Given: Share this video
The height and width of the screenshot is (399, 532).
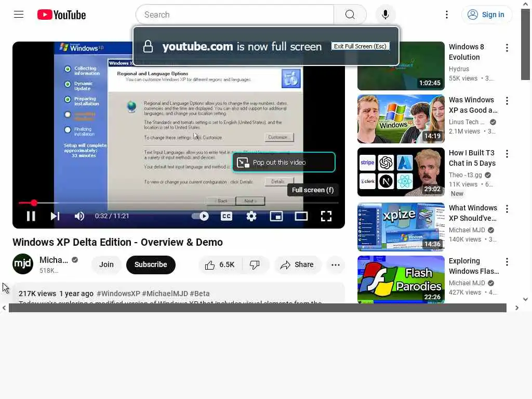Looking at the screenshot, I should point(297,264).
